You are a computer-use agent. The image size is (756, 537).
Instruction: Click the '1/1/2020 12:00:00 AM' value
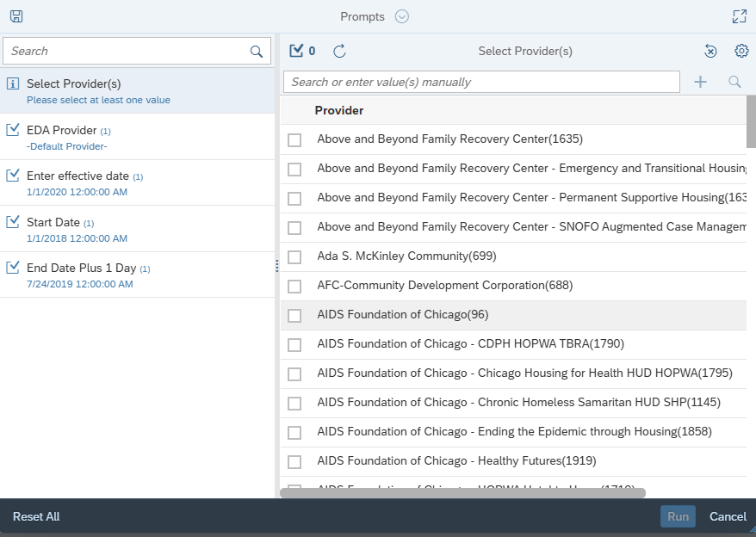click(77, 192)
